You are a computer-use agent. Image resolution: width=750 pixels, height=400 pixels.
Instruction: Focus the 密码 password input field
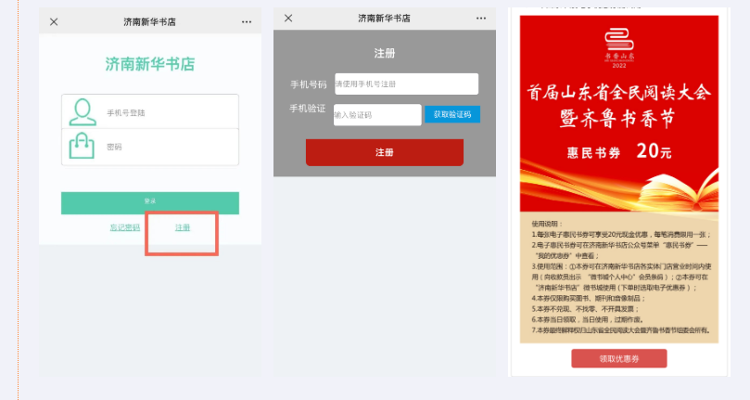150,147
